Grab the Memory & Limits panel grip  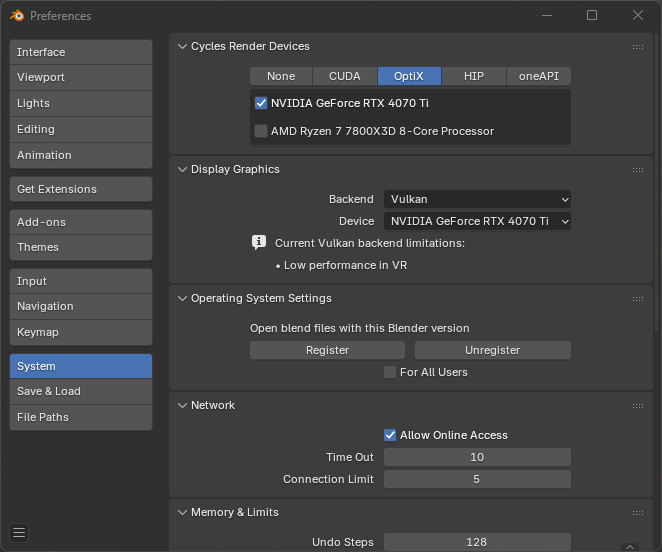[638, 513]
